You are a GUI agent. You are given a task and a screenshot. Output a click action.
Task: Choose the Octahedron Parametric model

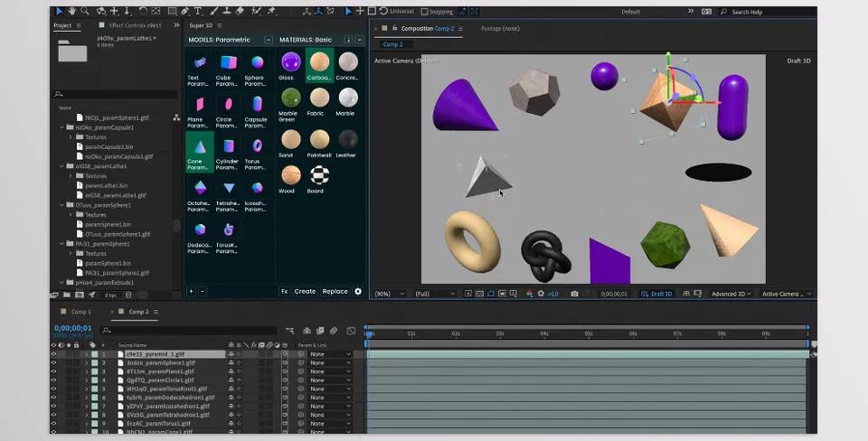point(199,194)
